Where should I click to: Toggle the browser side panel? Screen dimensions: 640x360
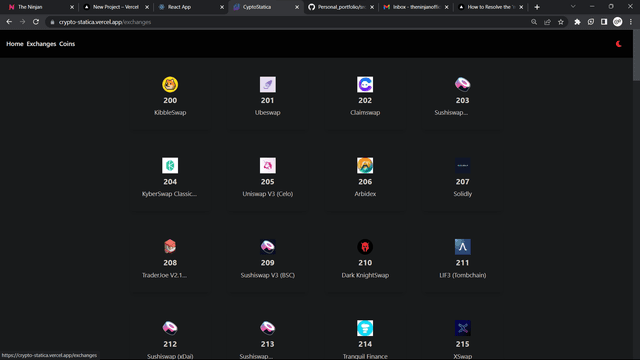click(604, 22)
